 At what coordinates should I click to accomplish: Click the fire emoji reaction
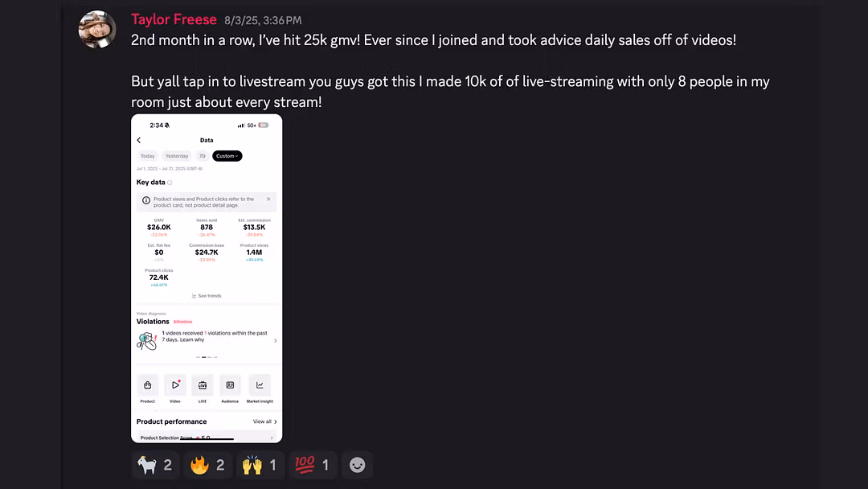pyautogui.click(x=207, y=465)
